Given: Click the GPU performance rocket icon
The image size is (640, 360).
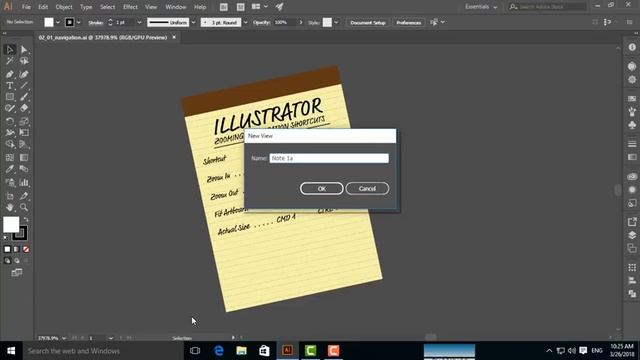Looking at the screenshot, I should [x=280, y=7].
